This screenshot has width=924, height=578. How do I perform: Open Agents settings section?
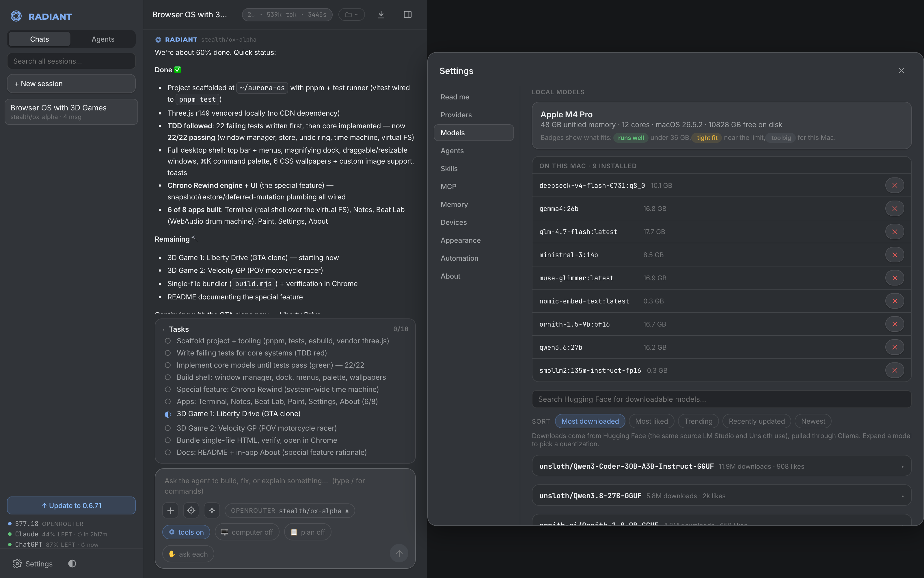[474, 151]
